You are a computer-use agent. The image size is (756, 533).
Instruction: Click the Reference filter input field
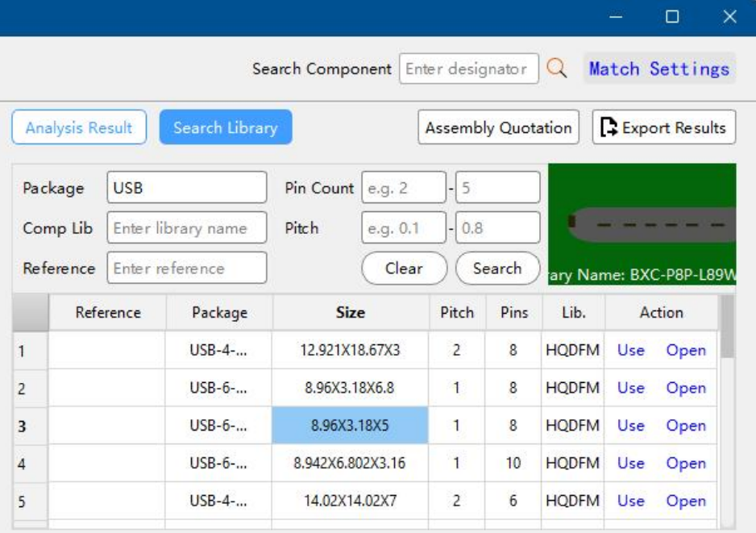click(186, 269)
